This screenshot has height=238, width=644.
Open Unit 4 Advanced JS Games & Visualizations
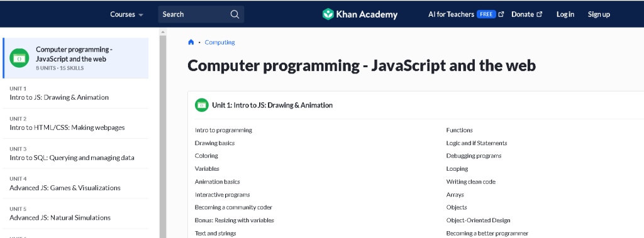75,183
